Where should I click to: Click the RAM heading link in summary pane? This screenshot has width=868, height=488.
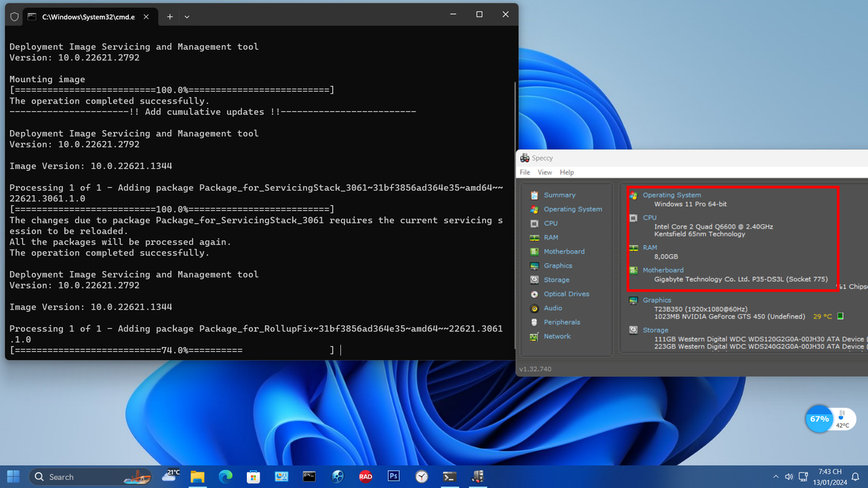point(650,248)
